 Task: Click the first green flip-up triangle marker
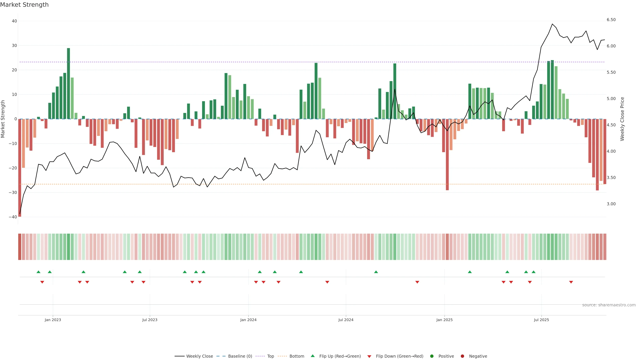[x=39, y=272]
